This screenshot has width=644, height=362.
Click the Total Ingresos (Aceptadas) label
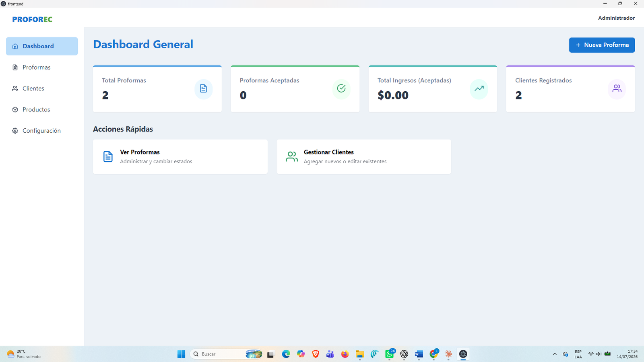(414, 80)
